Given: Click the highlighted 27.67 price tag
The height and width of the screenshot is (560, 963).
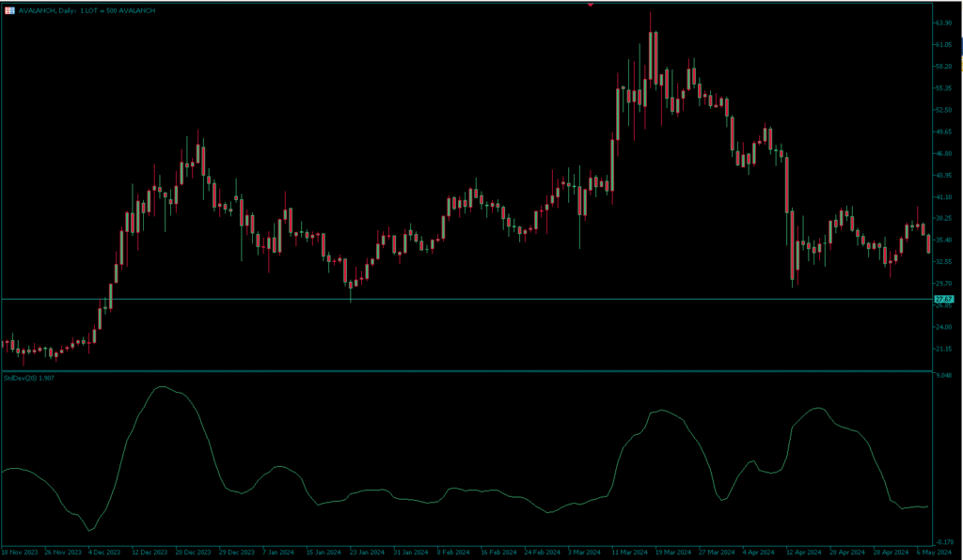Looking at the screenshot, I should point(944,299).
